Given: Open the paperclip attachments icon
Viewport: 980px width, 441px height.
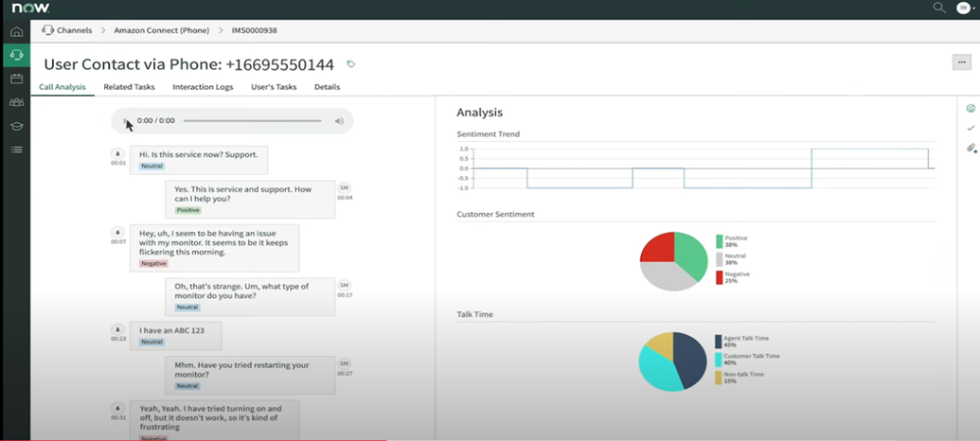Looking at the screenshot, I should tap(971, 148).
